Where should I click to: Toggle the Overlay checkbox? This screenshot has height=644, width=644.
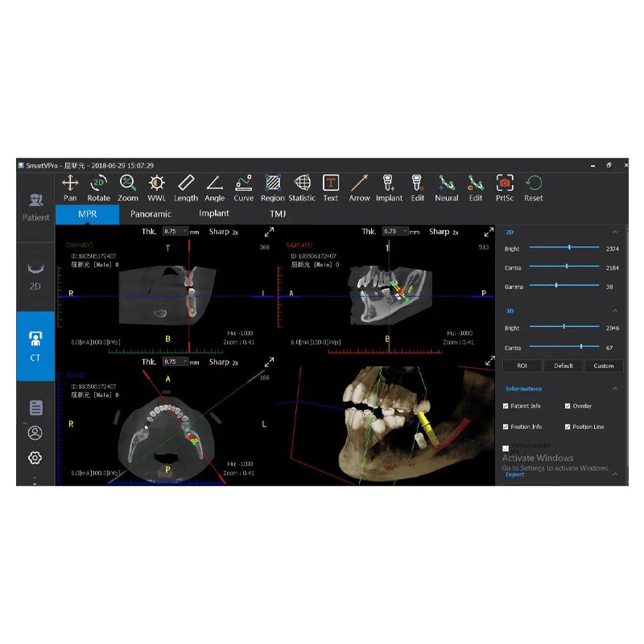(x=568, y=407)
